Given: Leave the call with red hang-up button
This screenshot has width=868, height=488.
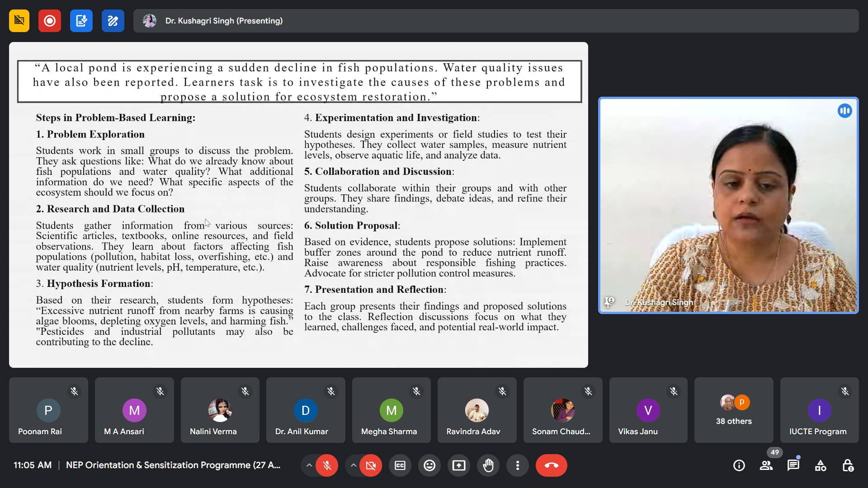Looking at the screenshot, I should tap(551, 465).
